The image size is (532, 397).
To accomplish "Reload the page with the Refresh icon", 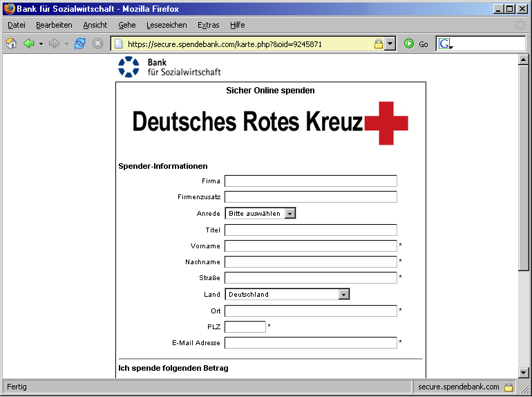I will tap(80, 44).
